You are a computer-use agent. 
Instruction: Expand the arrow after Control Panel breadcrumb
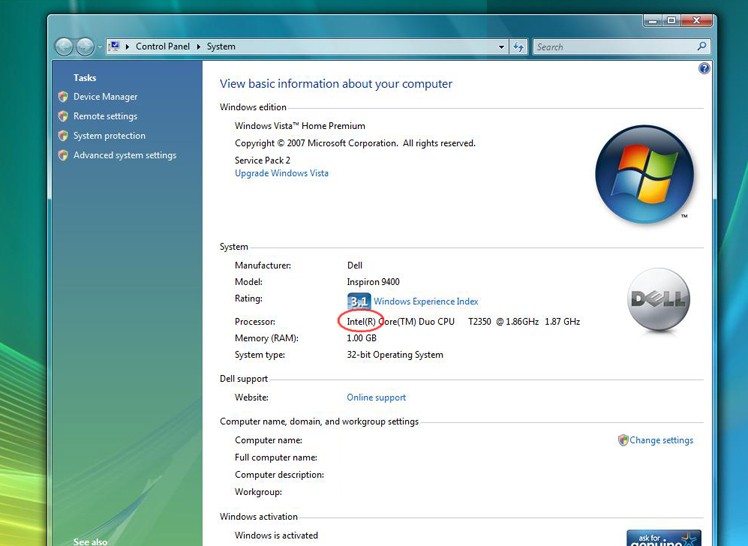pyautogui.click(x=198, y=47)
